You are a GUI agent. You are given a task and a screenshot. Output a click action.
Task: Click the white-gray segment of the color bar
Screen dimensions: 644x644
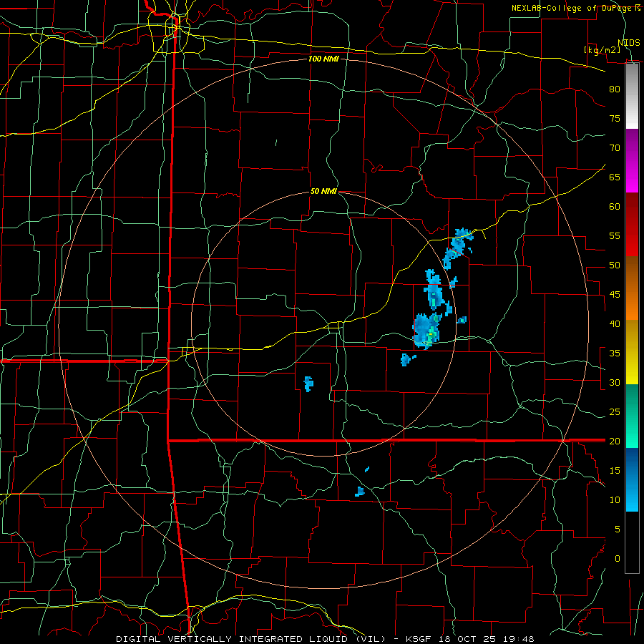pos(632,96)
